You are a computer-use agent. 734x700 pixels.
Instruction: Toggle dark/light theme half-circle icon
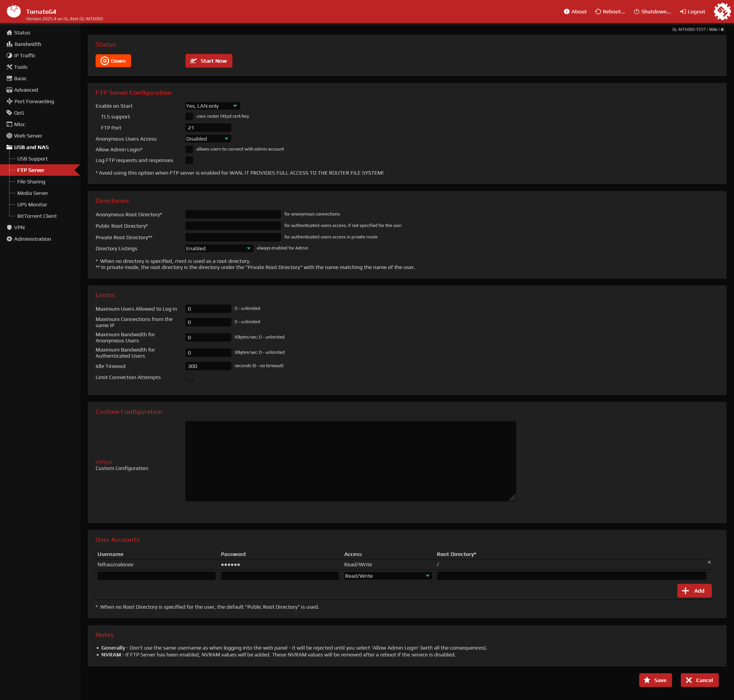point(723,30)
